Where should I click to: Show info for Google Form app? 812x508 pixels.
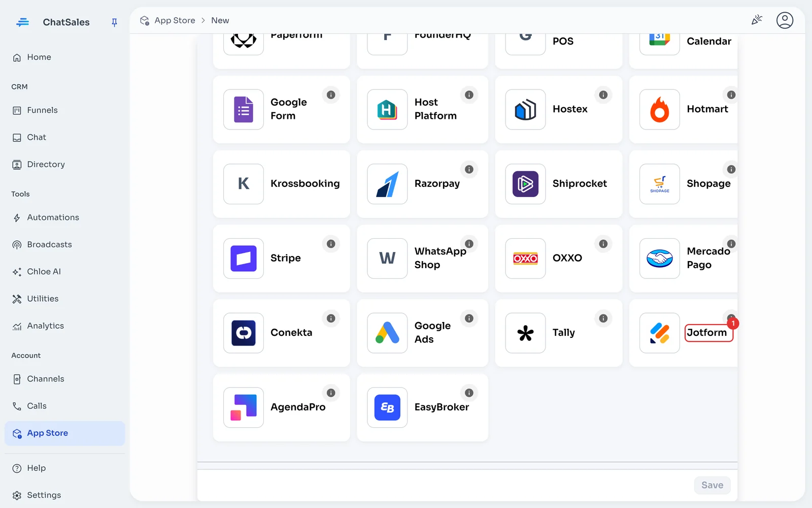(x=331, y=95)
